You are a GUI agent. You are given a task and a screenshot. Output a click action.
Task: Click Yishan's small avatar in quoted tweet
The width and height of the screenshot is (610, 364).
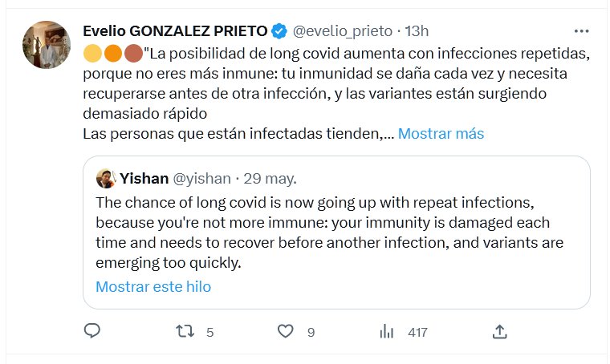[x=105, y=177]
